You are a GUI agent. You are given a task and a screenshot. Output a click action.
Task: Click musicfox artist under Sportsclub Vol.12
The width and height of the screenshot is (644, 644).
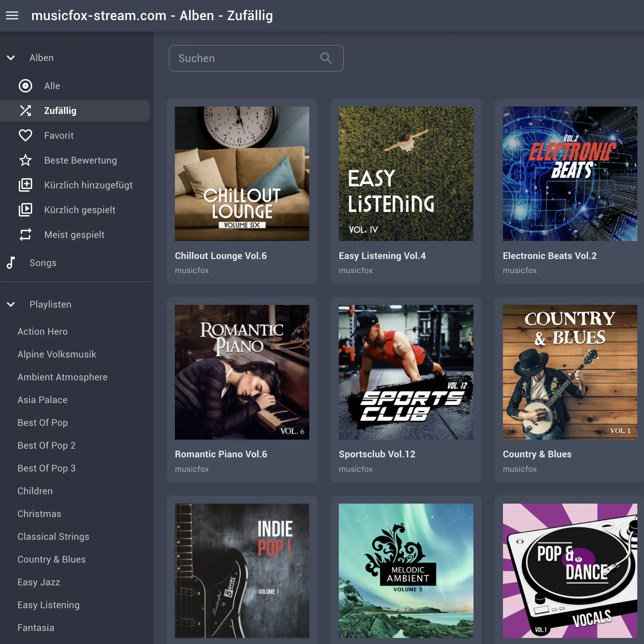(x=356, y=469)
